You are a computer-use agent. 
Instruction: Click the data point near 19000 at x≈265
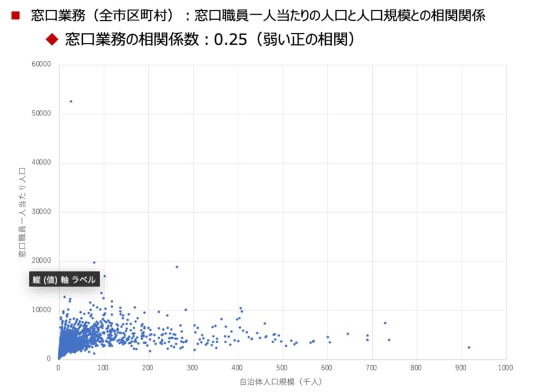177,266
